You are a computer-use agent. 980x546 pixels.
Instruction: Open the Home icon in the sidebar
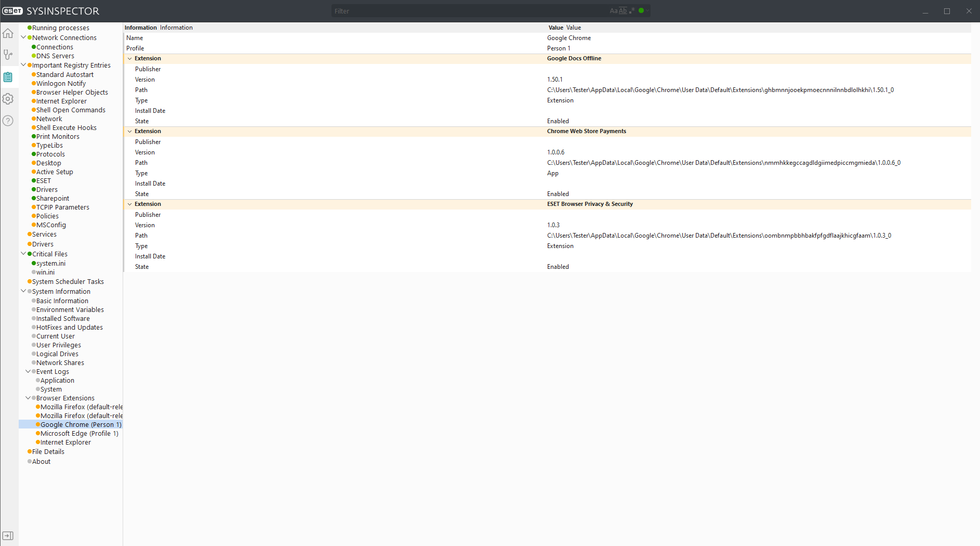tap(8, 34)
